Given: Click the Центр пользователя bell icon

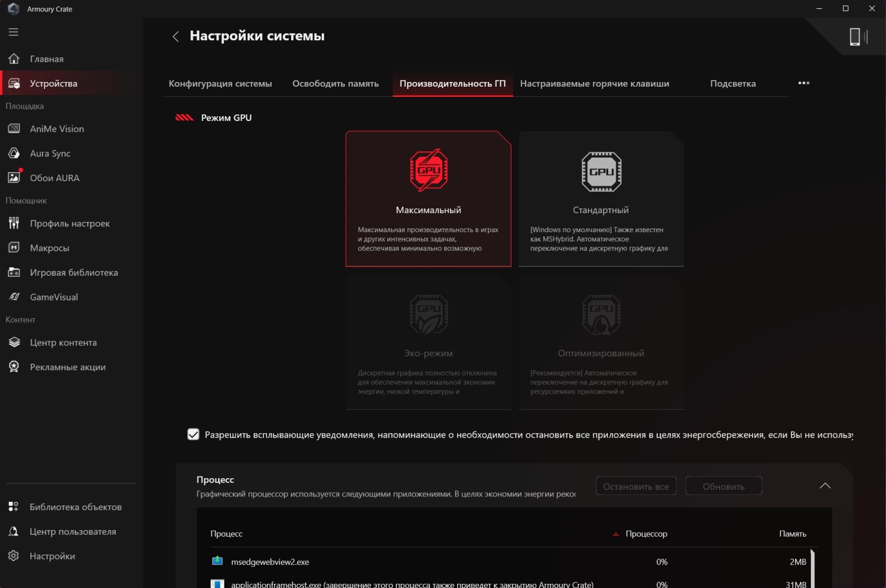Looking at the screenshot, I should pos(14,531).
